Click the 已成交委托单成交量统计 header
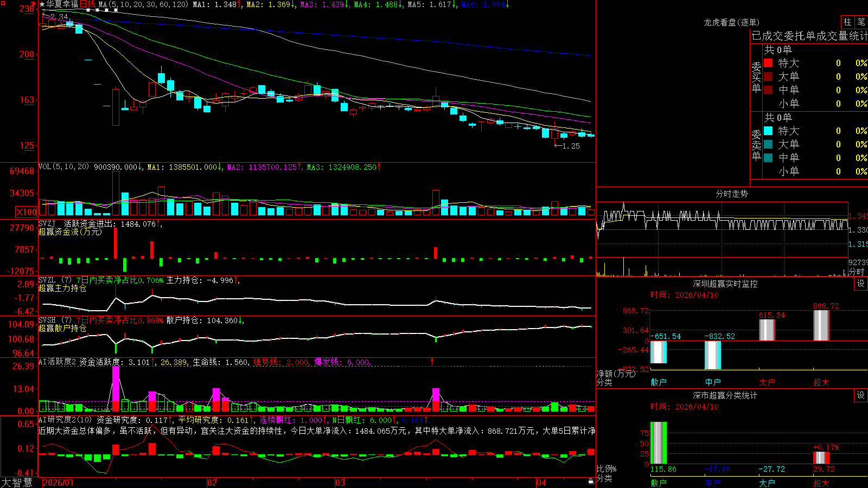 809,36
